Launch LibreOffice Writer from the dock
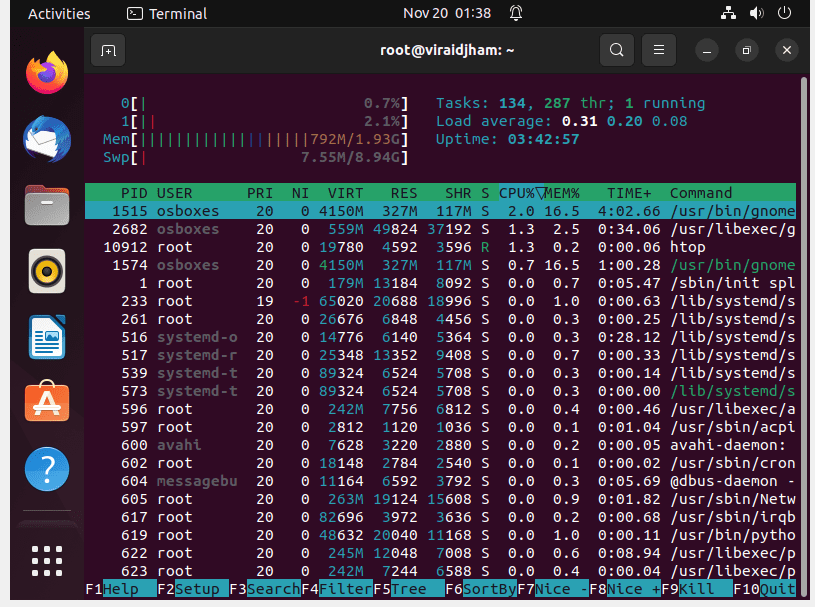This screenshot has height=607, width=815. 47,337
